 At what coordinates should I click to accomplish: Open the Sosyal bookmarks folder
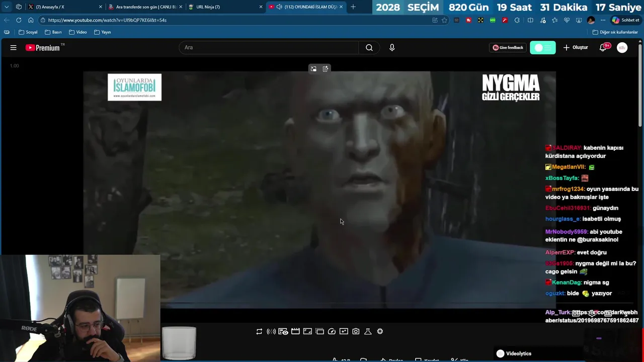click(28, 32)
